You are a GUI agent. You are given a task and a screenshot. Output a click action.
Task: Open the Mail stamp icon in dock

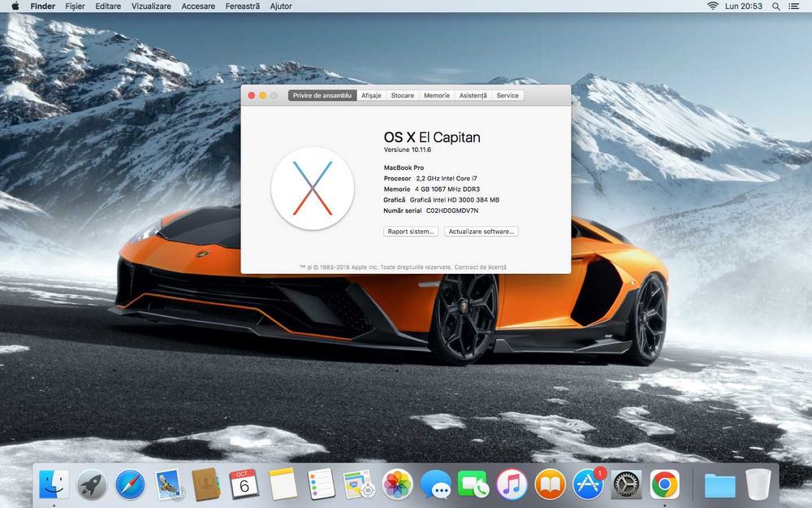coord(168,485)
